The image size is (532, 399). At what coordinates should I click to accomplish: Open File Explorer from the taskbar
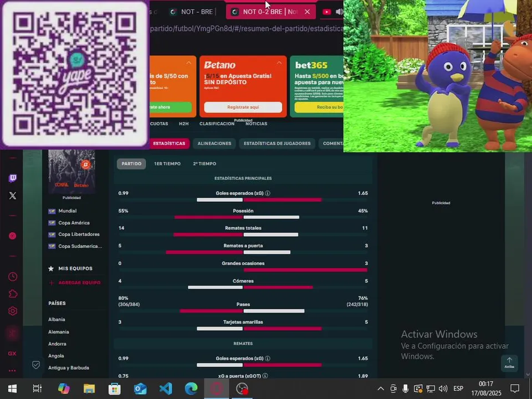pyautogui.click(x=89, y=388)
